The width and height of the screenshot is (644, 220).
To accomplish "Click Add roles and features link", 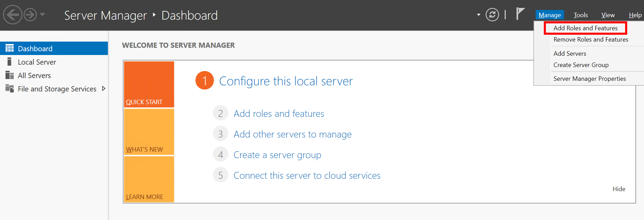I will (279, 113).
